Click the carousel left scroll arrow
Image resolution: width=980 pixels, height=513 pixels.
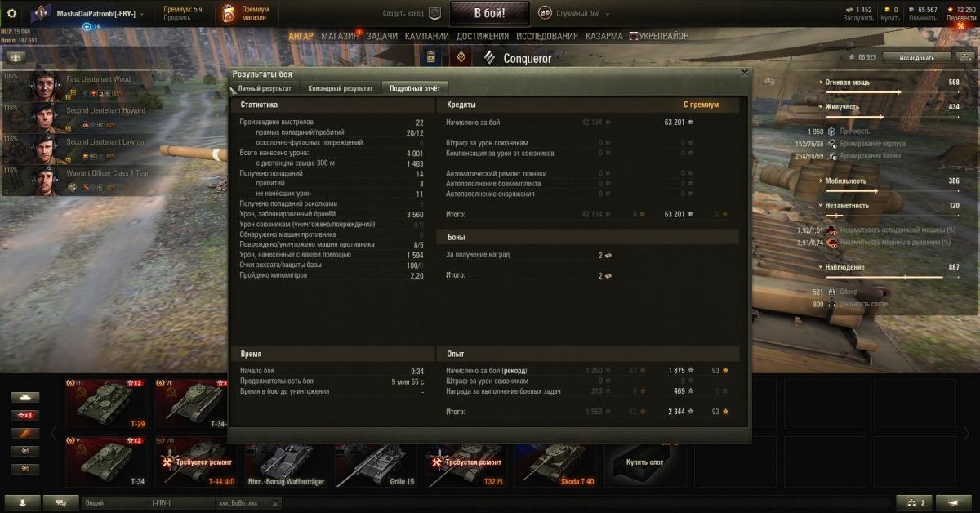[x=54, y=433]
